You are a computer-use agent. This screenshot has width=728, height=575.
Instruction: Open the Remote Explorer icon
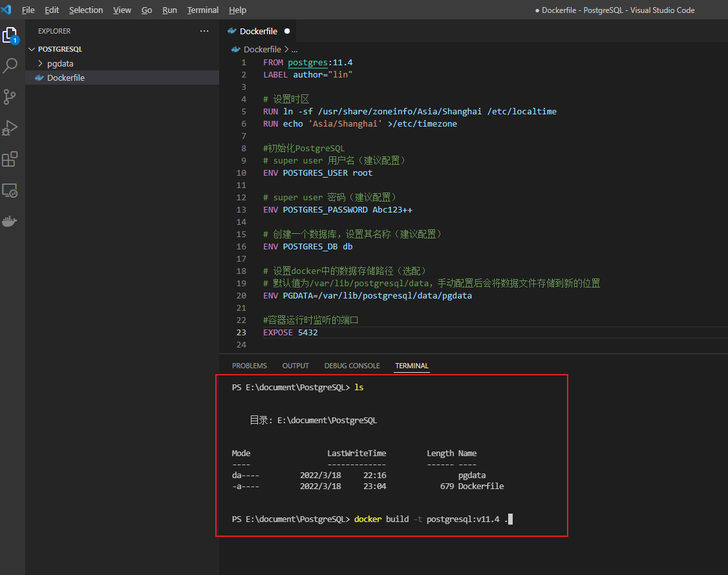10,190
